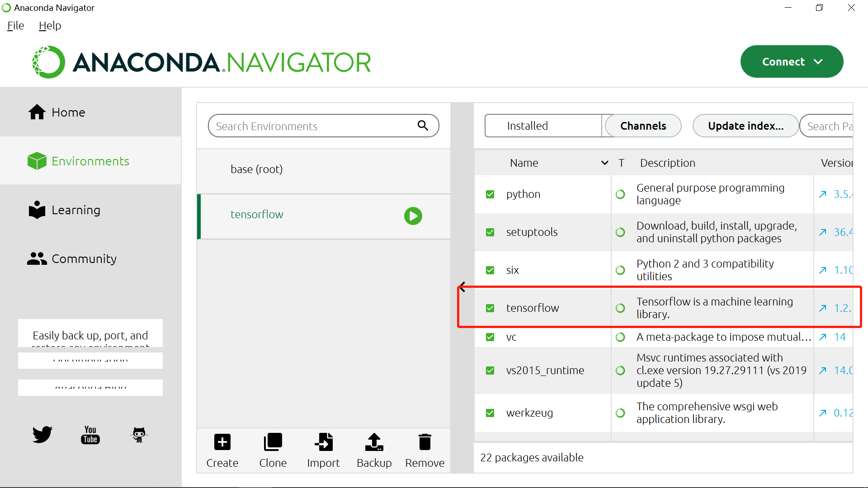Click the Channels button
868x488 pixels.
click(x=643, y=126)
